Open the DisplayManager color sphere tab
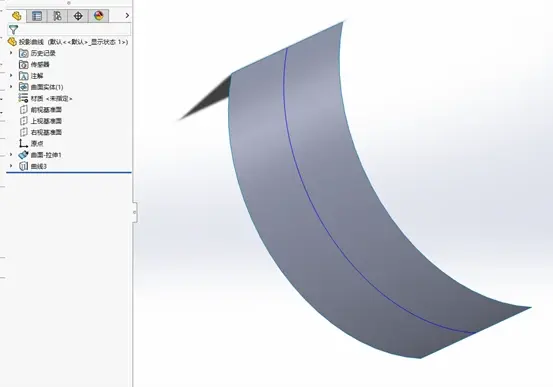Image resolution: width=553 pixels, height=387 pixels. tap(98, 16)
